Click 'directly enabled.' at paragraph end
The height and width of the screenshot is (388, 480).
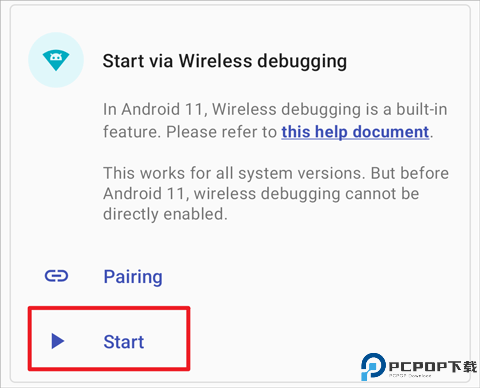click(x=165, y=214)
